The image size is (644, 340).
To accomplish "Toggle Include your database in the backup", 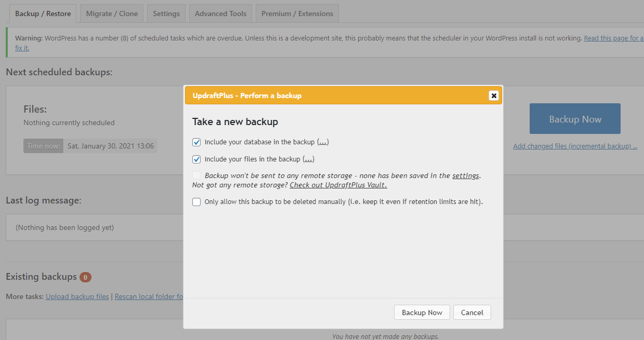I will 196,142.
